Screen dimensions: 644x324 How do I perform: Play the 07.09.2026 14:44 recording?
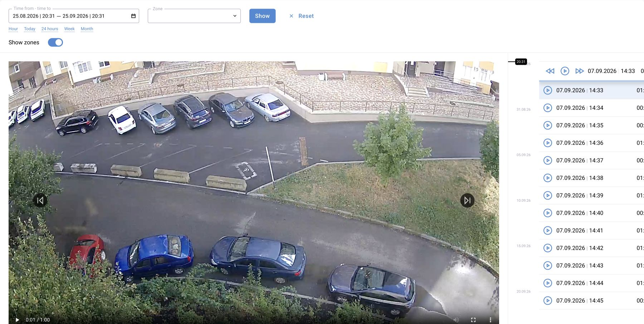coord(548,283)
